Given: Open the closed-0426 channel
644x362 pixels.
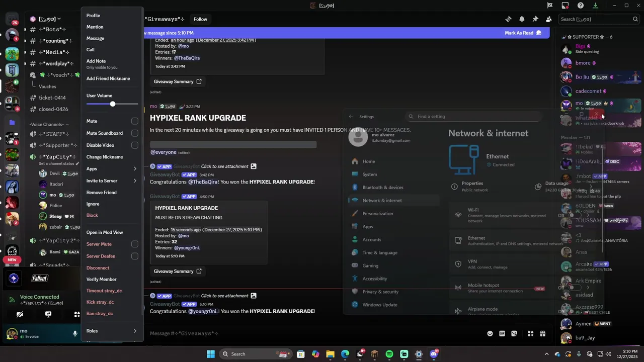Looking at the screenshot, I should pos(53,109).
